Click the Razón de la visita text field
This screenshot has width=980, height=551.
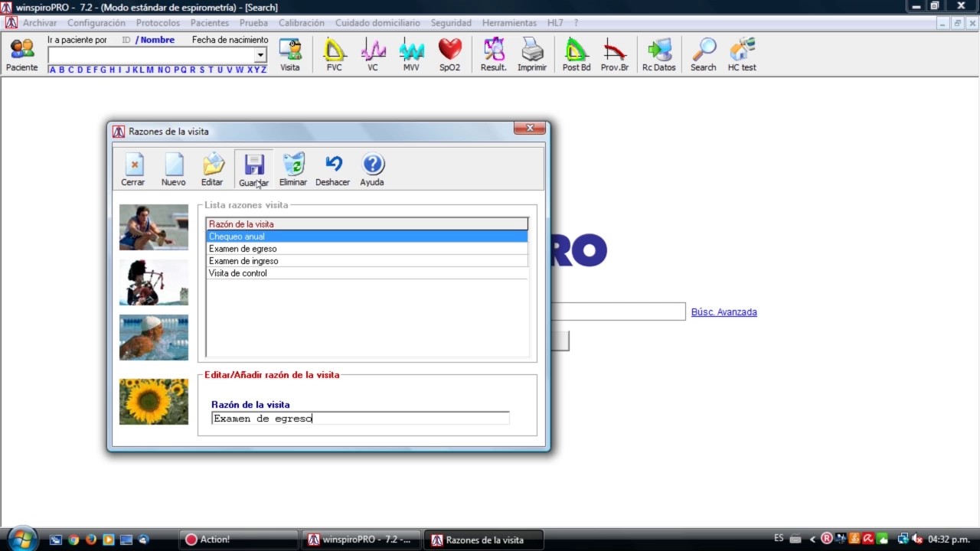coord(361,419)
